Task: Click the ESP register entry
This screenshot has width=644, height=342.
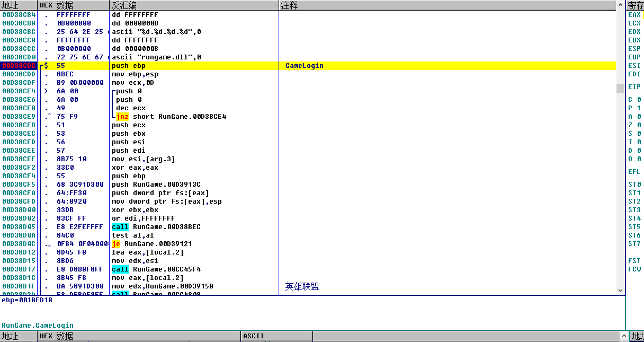Action: pos(634,49)
